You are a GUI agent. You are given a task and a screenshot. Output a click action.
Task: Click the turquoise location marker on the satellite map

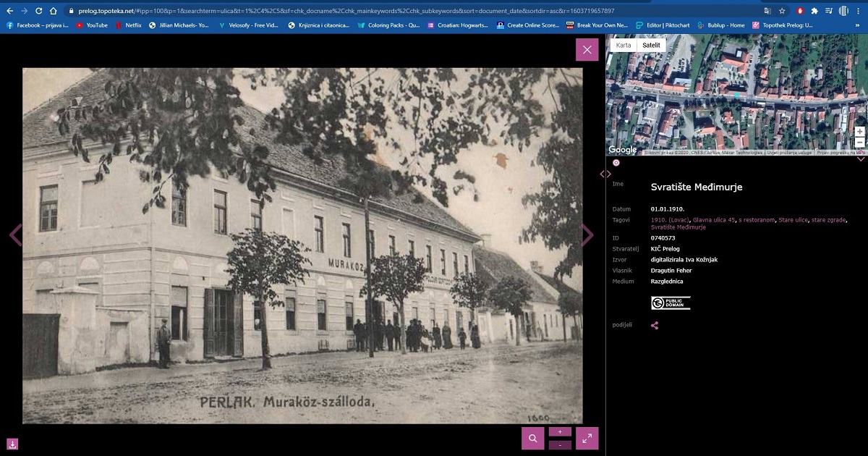737,95
